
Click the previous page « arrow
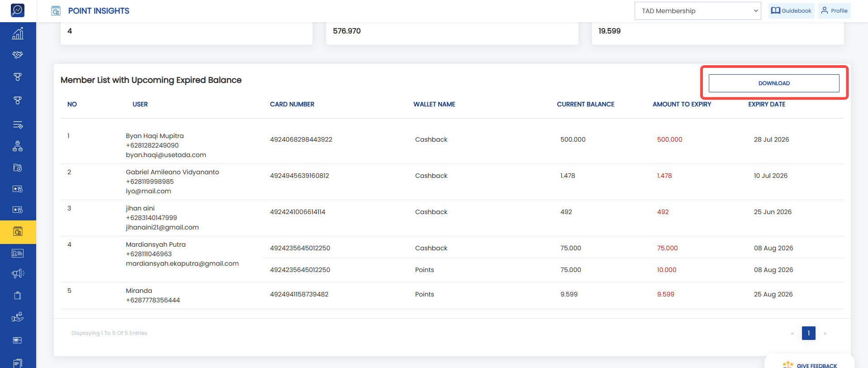[x=792, y=334]
